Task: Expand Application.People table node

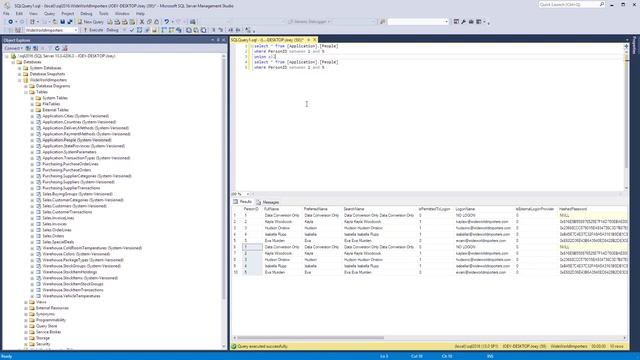Action: point(32,140)
